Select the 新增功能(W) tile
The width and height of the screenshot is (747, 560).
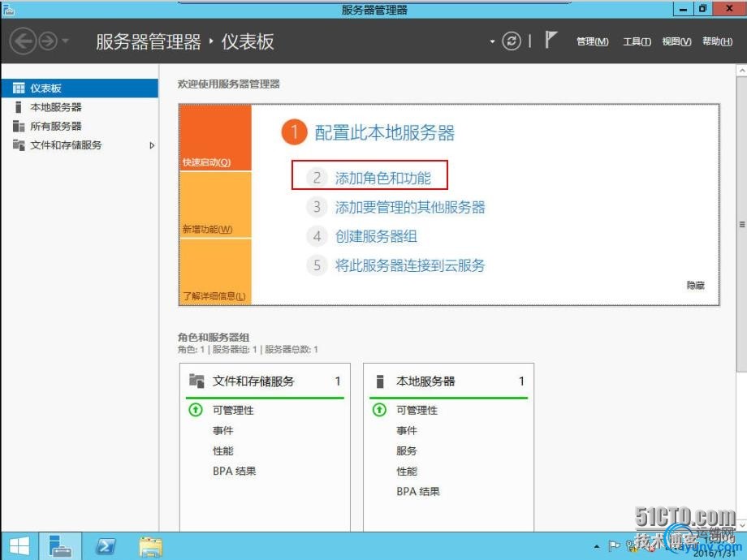click(215, 205)
